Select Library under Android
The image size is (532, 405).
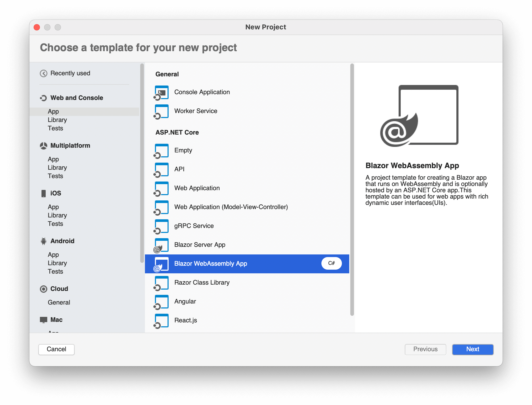click(x=57, y=263)
